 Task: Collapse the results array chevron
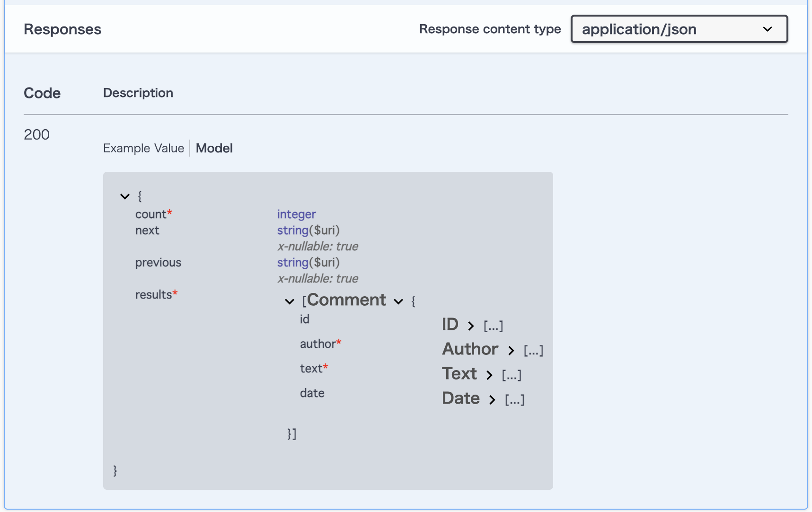290,301
